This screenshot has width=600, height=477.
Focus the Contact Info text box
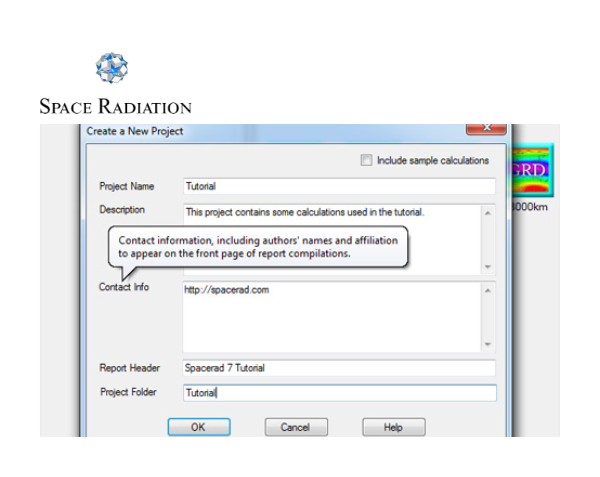click(x=330, y=317)
